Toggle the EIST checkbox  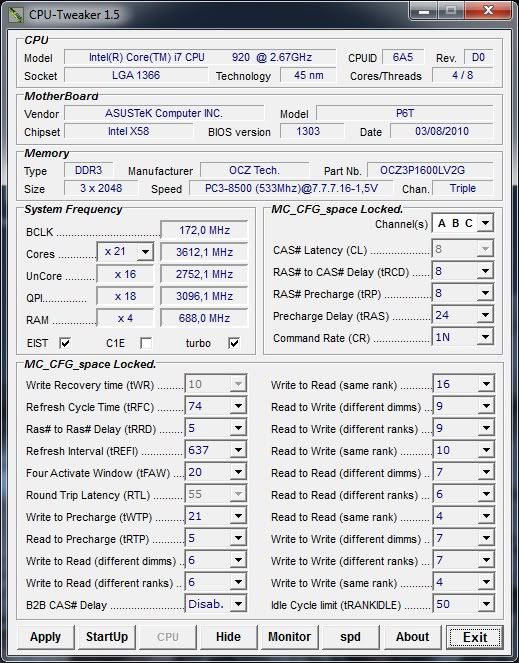tap(65, 343)
